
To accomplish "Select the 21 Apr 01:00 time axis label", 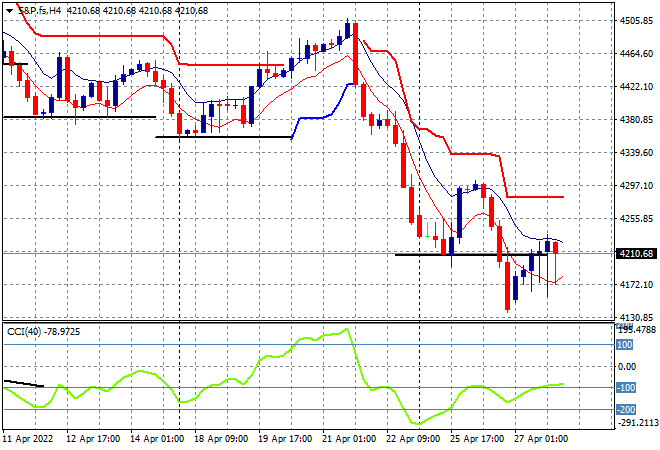I will coord(349,439).
